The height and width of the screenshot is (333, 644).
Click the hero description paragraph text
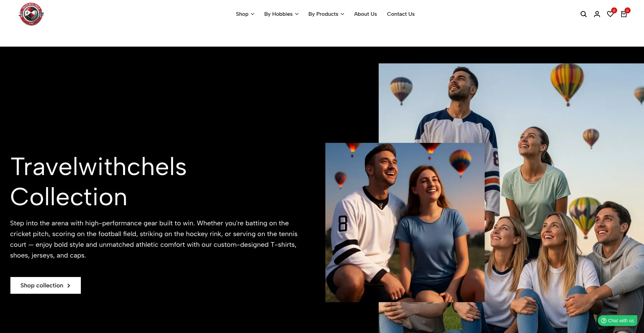click(154, 239)
